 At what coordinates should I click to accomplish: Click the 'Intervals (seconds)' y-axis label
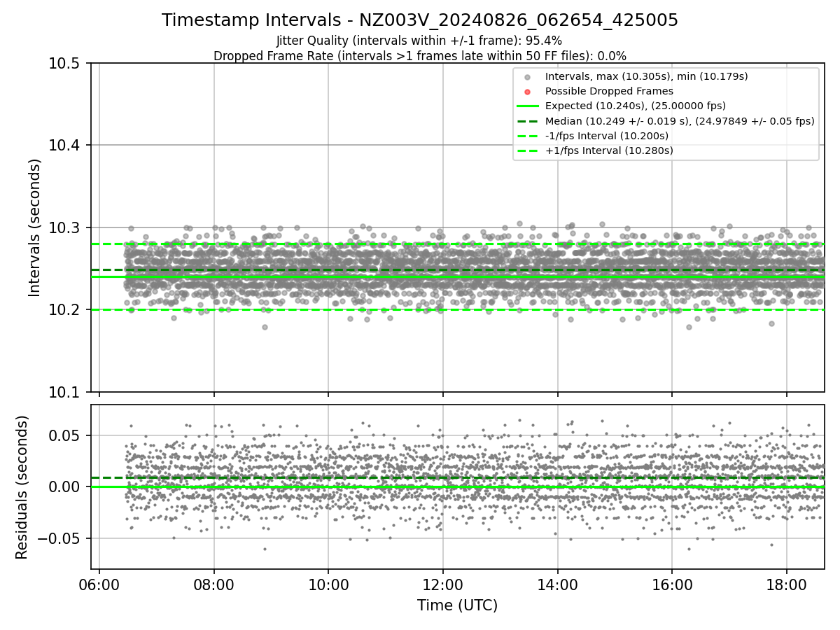tap(35, 227)
